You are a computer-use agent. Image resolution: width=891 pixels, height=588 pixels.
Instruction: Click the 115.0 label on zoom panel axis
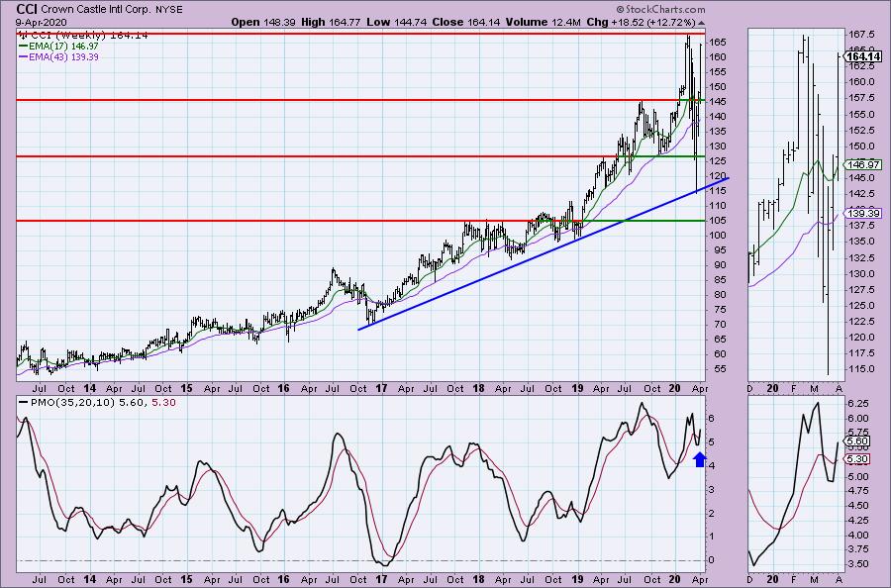coord(861,369)
